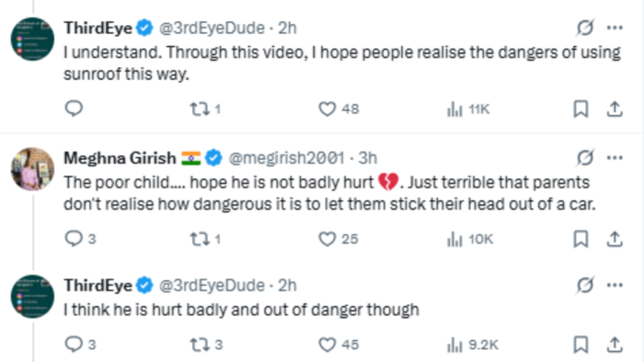644x362 pixels.
Task: Bookmark ThirdEye's first tweet
Action: (581, 109)
